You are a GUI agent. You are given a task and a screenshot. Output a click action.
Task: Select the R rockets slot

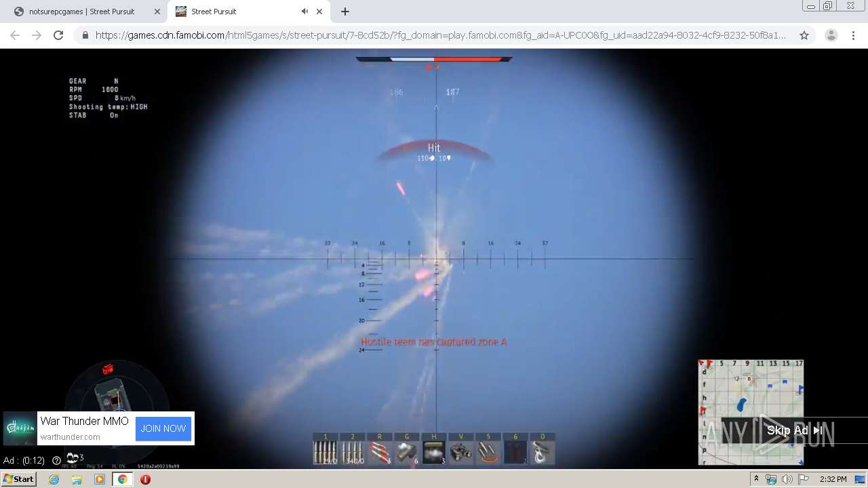point(380,449)
